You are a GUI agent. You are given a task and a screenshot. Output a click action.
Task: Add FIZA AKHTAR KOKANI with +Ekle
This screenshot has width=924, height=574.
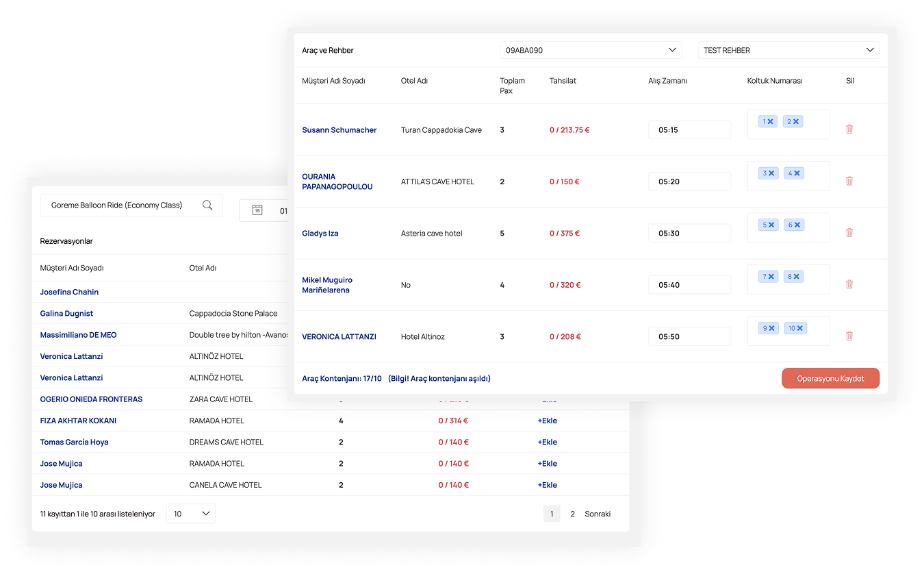click(x=548, y=421)
